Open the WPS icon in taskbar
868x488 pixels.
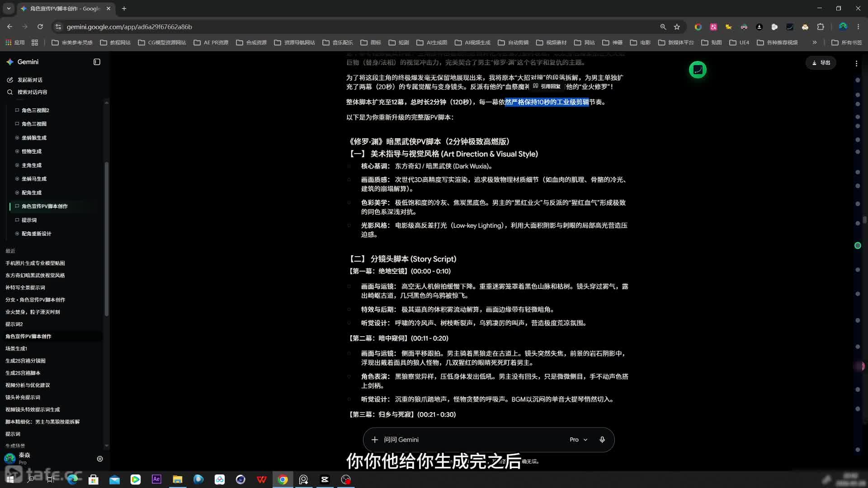pos(261,479)
